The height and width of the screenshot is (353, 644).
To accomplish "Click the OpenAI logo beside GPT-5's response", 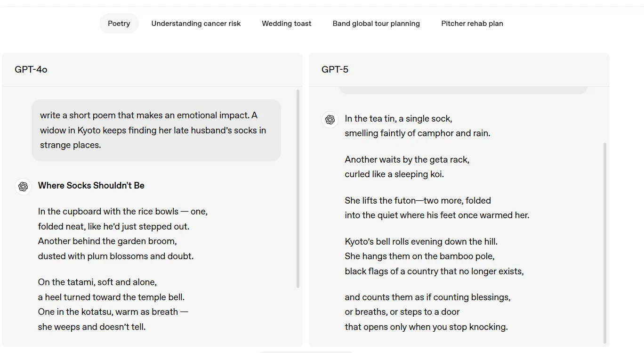I will [x=330, y=119].
